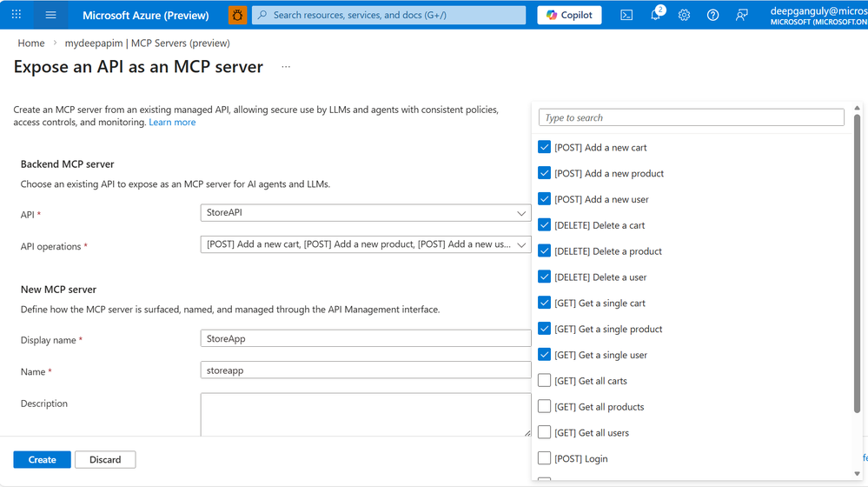Open the notifications bell

click(x=656, y=15)
